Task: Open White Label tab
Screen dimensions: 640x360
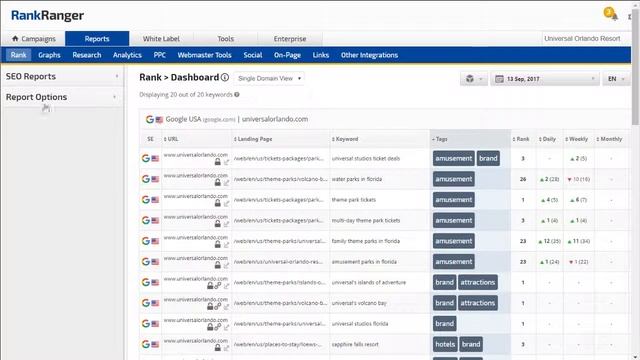Action: [161, 39]
